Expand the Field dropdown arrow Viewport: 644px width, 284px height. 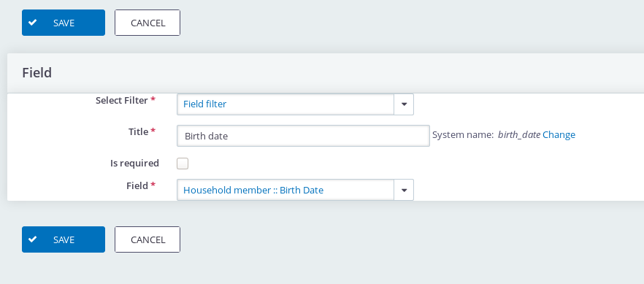pyautogui.click(x=404, y=190)
